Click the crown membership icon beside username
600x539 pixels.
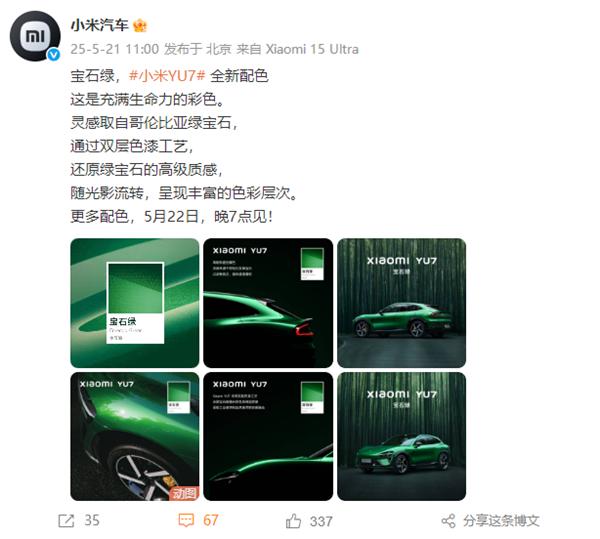pyautogui.click(x=140, y=26)
